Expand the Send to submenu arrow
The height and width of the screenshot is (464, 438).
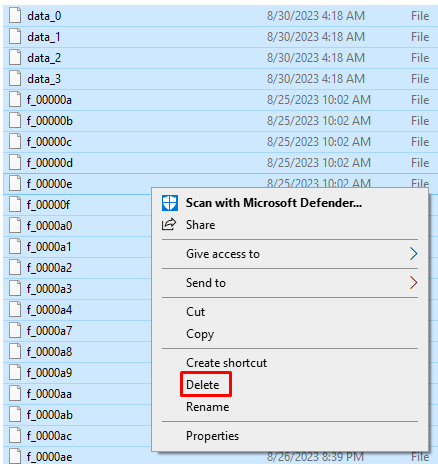413,283
